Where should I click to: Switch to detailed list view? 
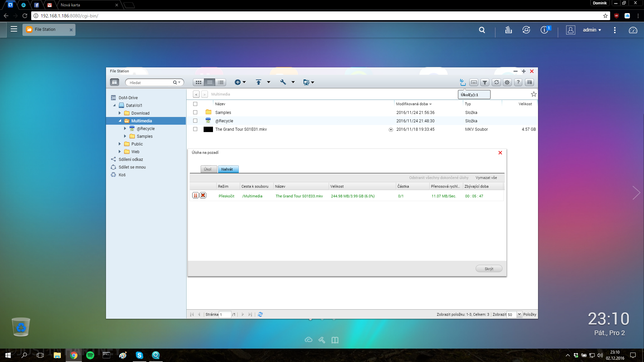[x=221, y=82]
